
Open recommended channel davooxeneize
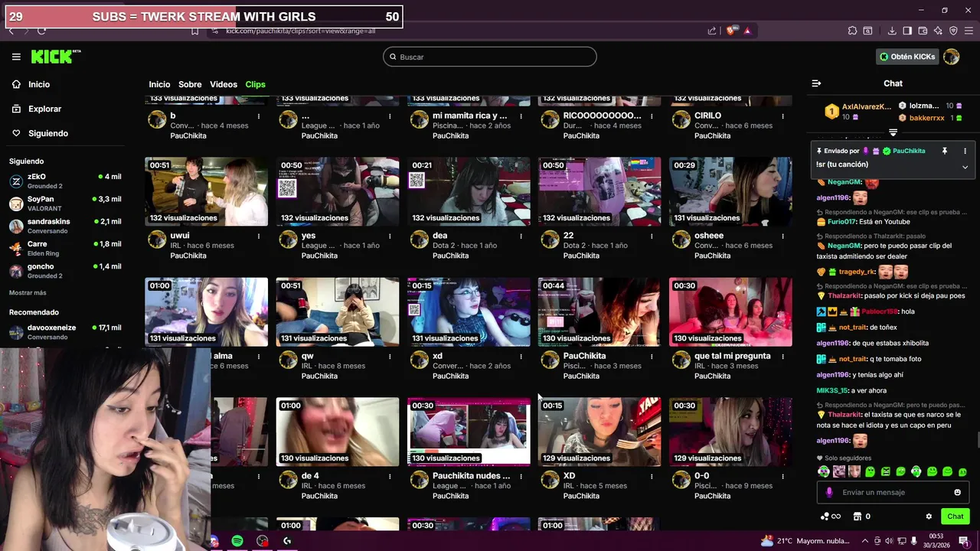pyautogui.click(x=65, y=332)
